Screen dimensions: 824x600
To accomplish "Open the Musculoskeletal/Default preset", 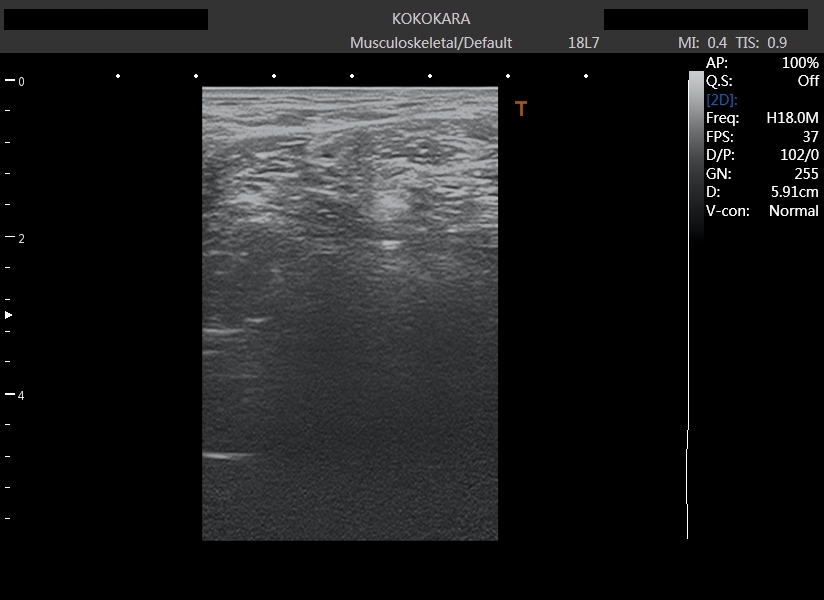I will pos(431,43).
